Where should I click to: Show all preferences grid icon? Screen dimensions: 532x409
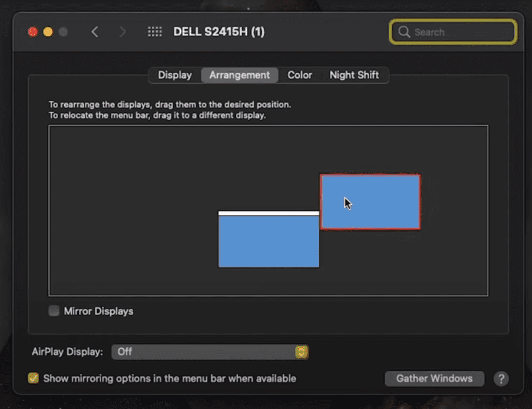pyautogui.click(x=155, y=32)
